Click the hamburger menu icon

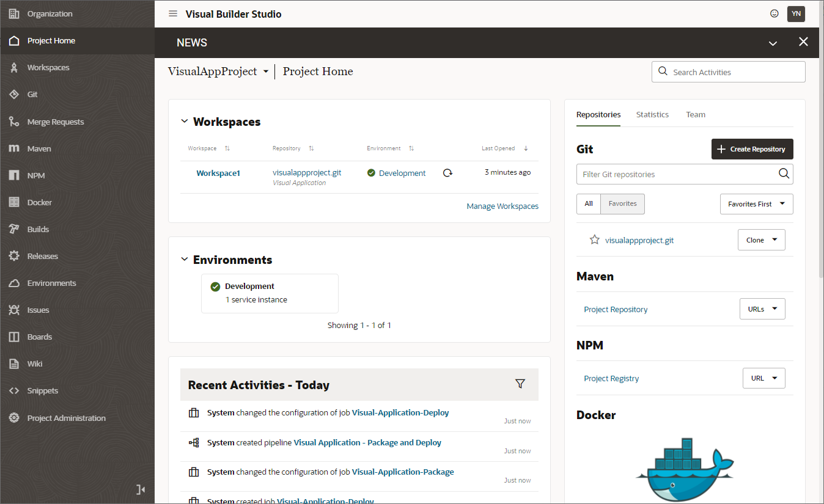coord(173,13)
